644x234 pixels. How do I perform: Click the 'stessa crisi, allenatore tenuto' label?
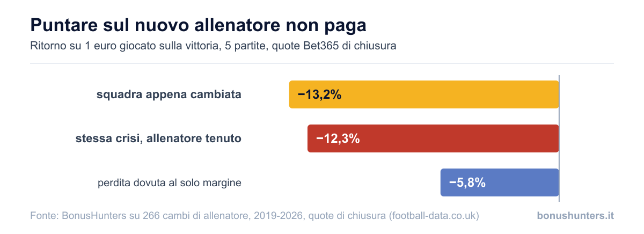click(158, 138)
